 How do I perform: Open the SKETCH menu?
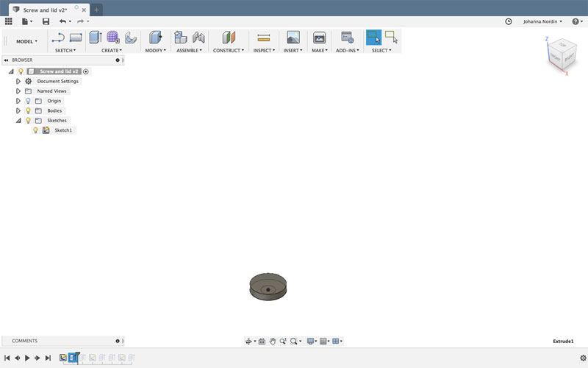pos(65,50)
